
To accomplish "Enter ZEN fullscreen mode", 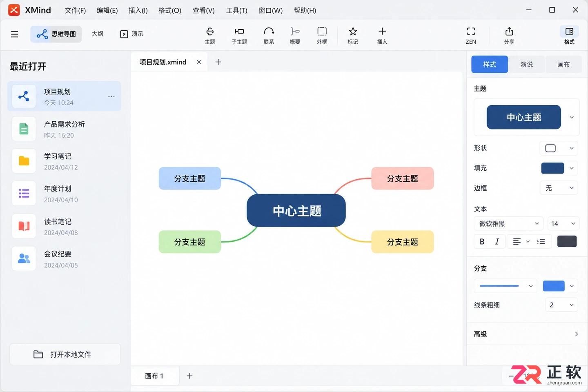I will [x=471, y=35].
